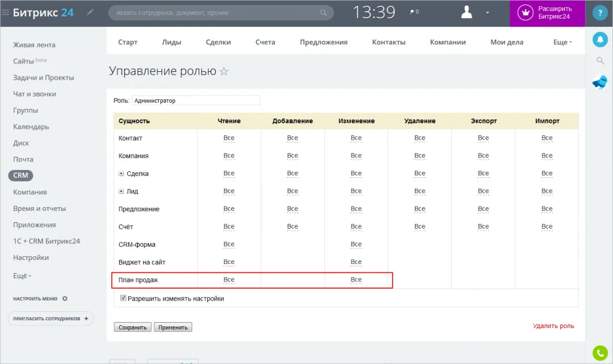613x364 pixels.
Task: Open the user profile avatar icon
Action: 468,13
